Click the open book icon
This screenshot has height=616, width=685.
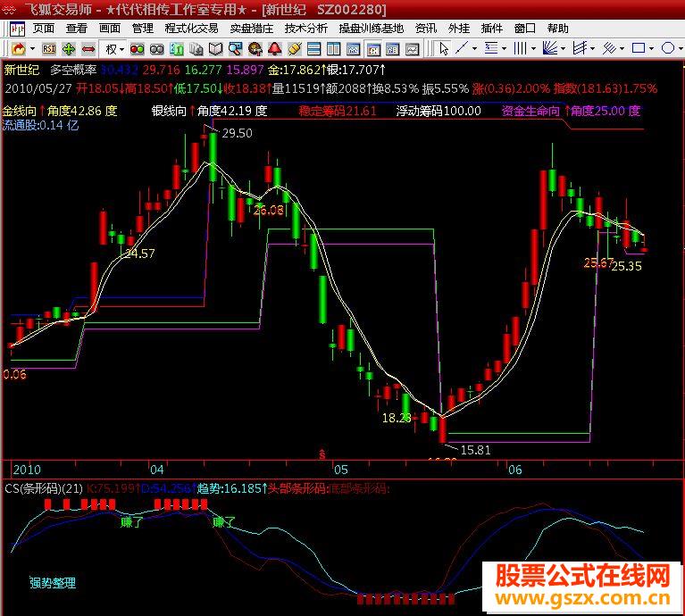[215, 49]
